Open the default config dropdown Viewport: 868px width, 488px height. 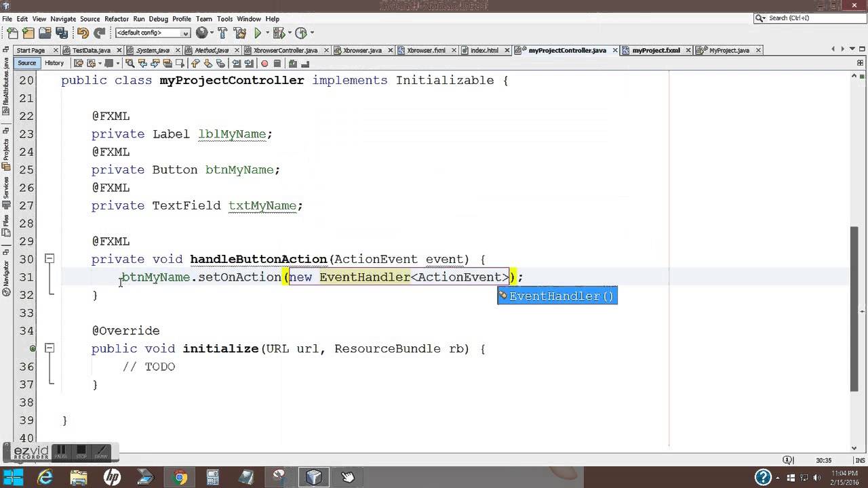tap(153, 33)
